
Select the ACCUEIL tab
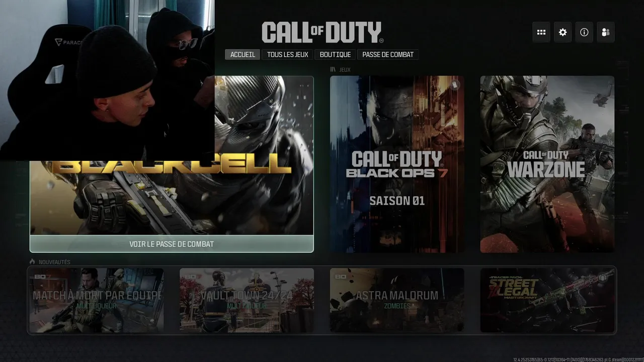(243, 54)
